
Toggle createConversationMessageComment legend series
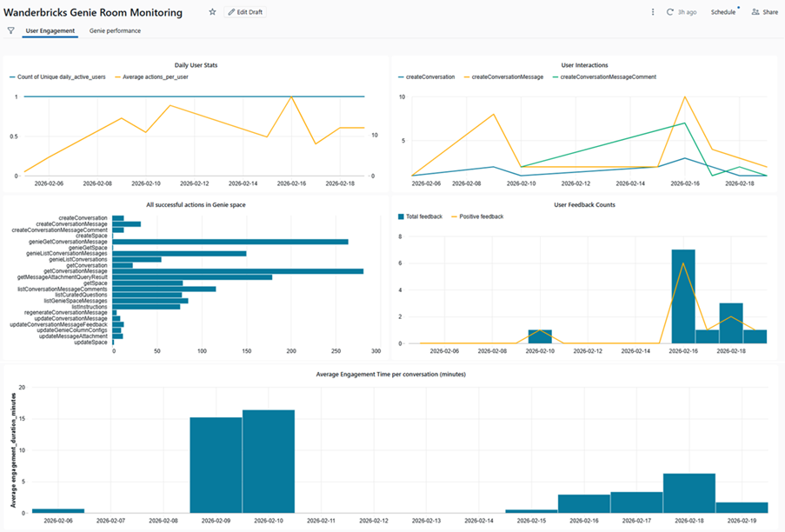(x=604, y=77)
